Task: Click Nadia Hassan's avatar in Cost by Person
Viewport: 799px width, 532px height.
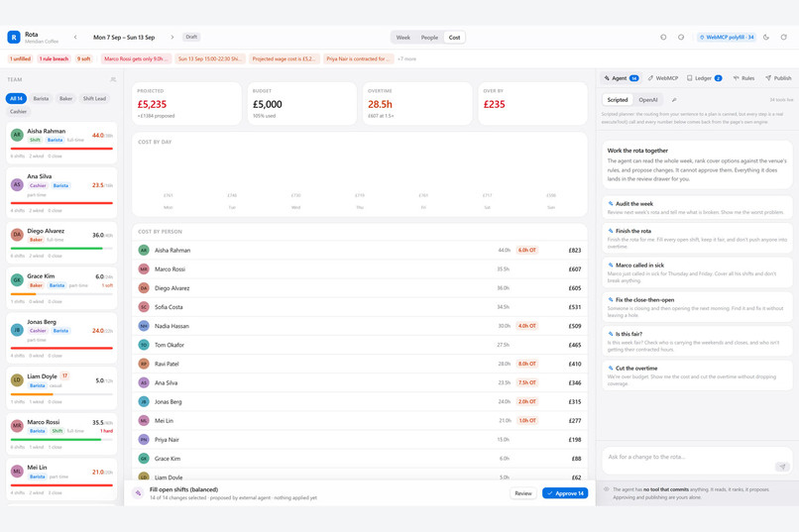Action: pos(144,326)
